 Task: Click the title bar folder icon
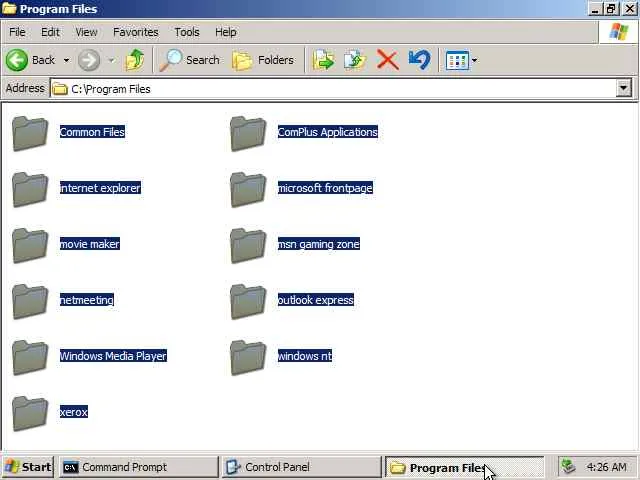[x=9, y=8]
